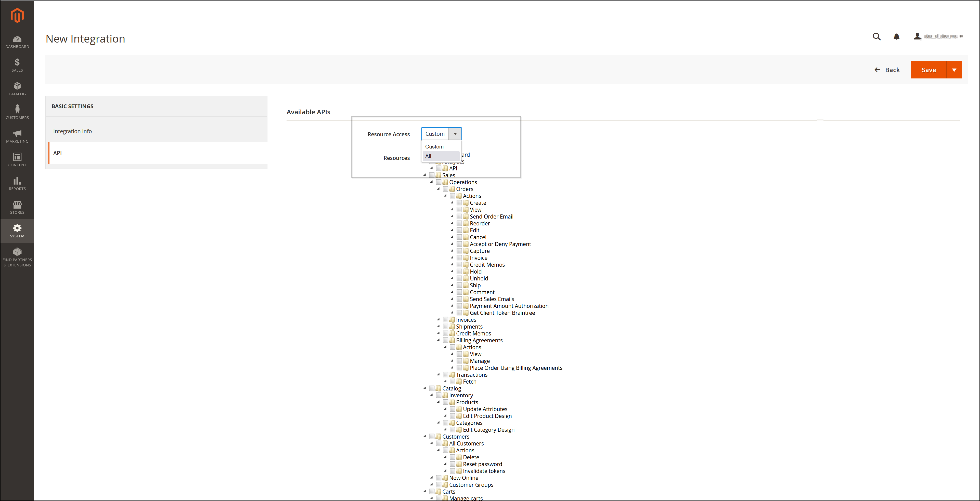Click the Carts folder icon
The image size is (980, 501).
pos(438,492)
